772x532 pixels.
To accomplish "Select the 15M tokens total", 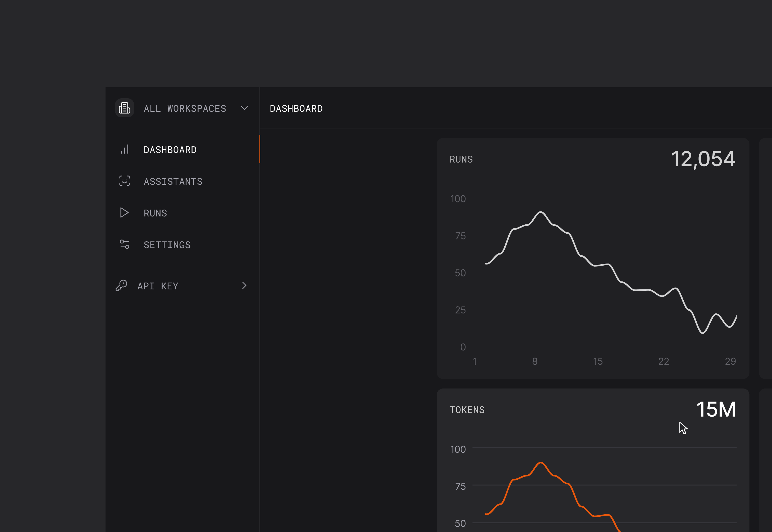I will click(716, 409).
